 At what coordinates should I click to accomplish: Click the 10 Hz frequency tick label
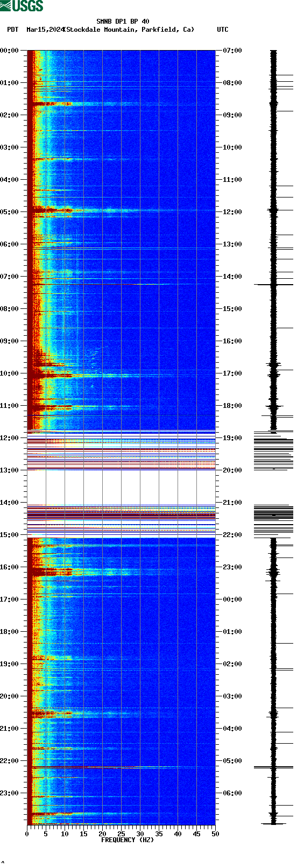65,834
